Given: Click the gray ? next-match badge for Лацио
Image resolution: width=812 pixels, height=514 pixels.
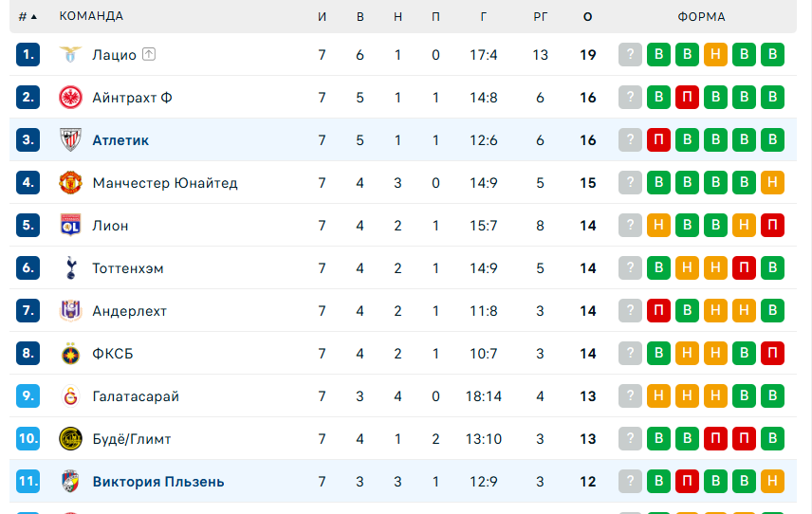Looking at the screenshot, I should point(630,55).
